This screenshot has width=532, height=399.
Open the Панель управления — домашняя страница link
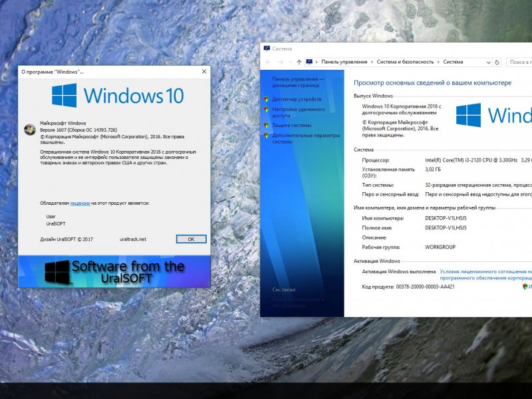(297, 82)
